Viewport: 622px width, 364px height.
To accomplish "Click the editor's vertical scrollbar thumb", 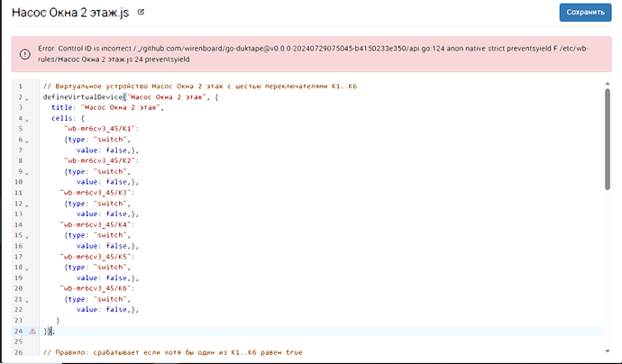I will (x=608, y=139).
